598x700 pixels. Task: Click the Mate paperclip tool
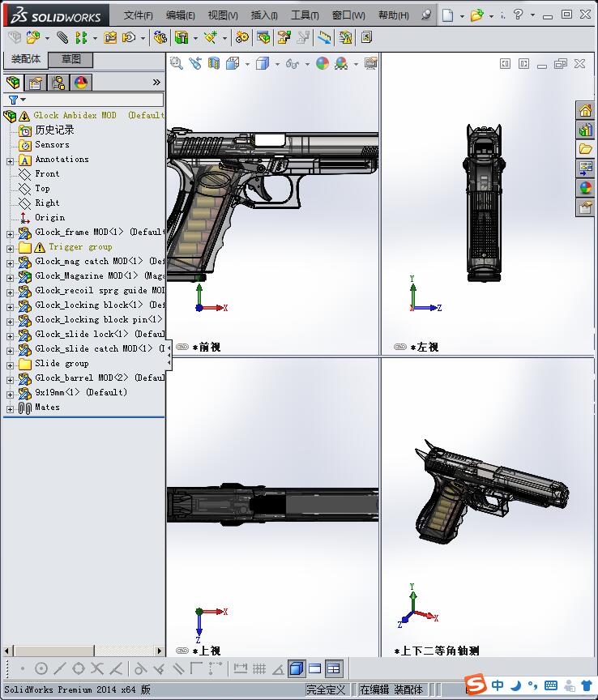62,37
